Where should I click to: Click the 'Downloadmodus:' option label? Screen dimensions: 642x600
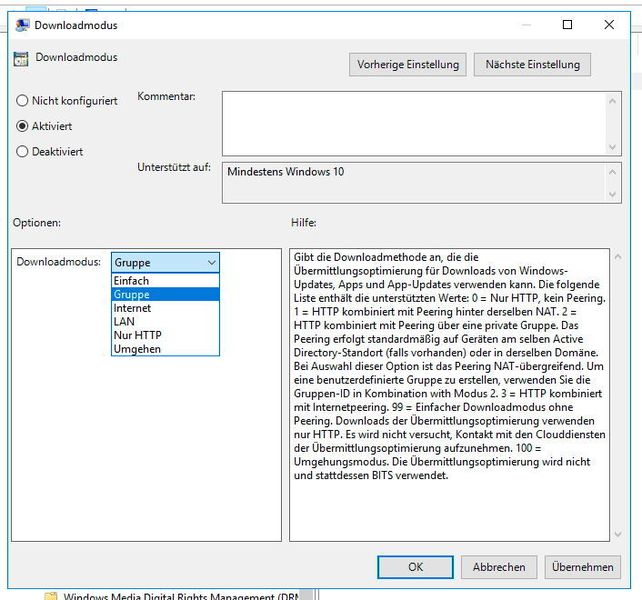pyautogui.click(x=59, y=262)
